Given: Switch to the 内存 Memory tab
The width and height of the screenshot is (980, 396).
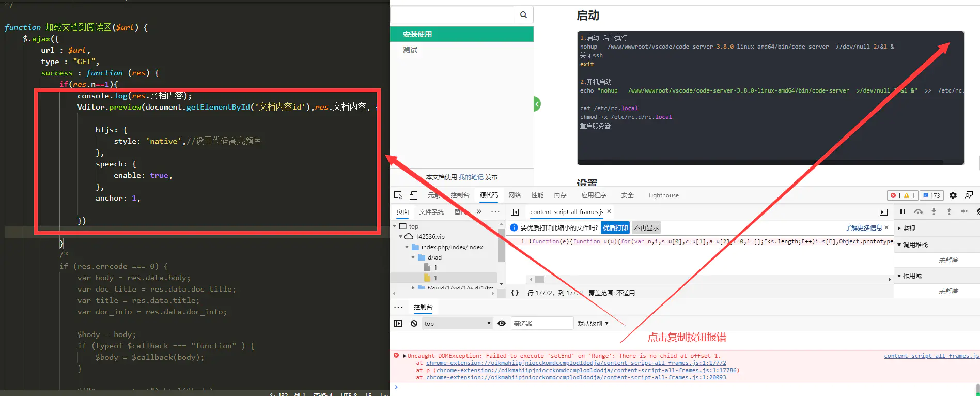Looking at the screenshot, I should click(x=560, y=195).
